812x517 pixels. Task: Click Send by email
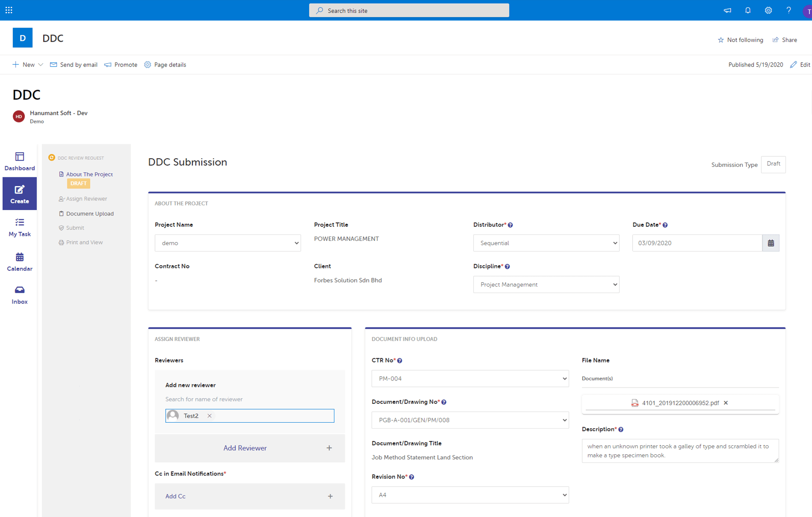(74, 65)
